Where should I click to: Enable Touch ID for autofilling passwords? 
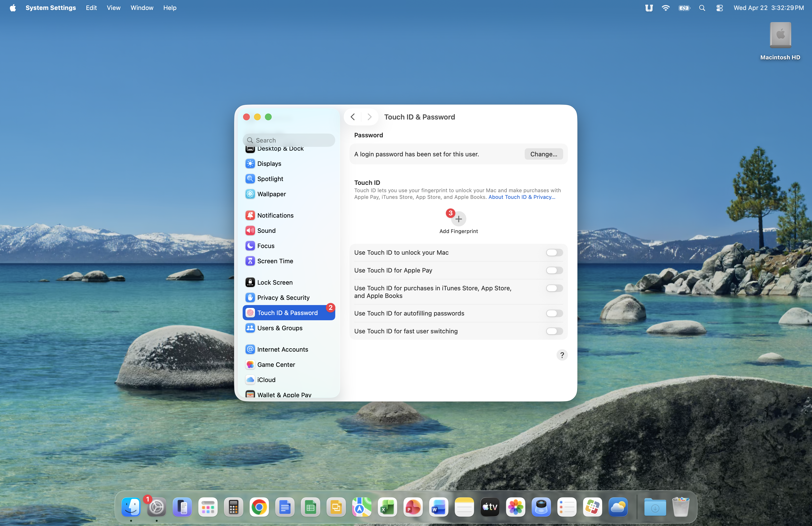(x=554, y=313)
